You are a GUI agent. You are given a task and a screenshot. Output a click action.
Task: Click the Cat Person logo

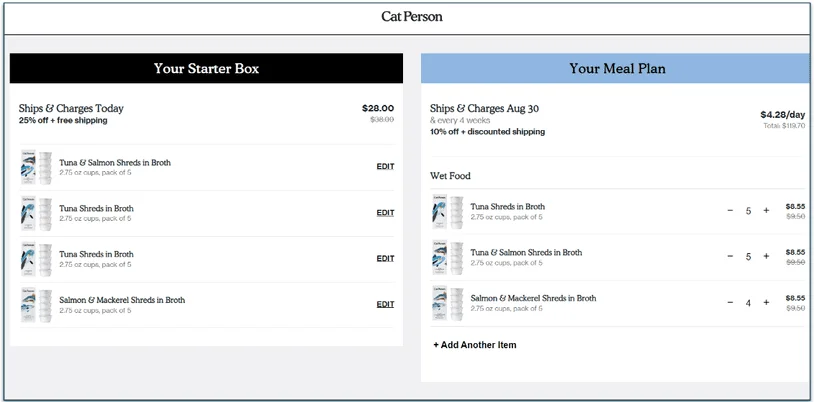click(x=412, y=17)
